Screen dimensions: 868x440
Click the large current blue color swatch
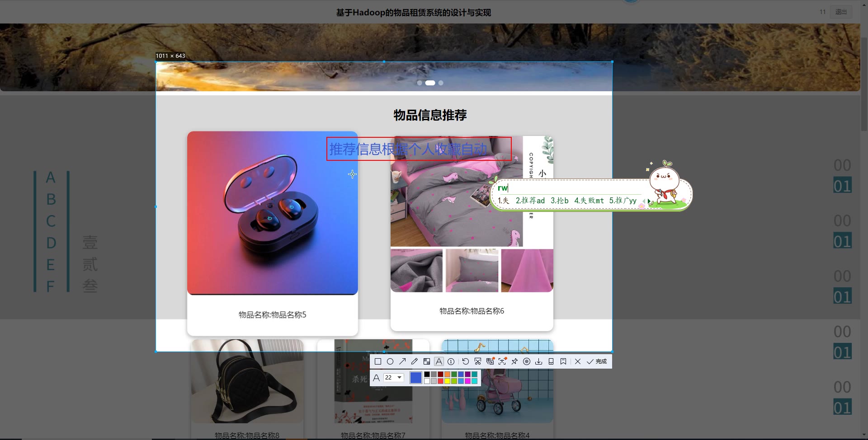coord(415,378)
